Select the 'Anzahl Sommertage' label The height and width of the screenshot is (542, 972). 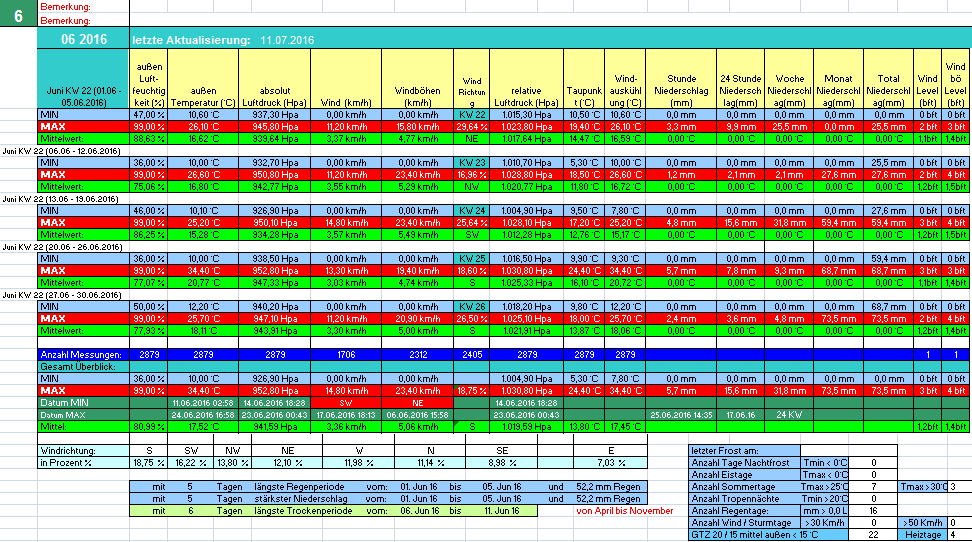tap(744, 487)
